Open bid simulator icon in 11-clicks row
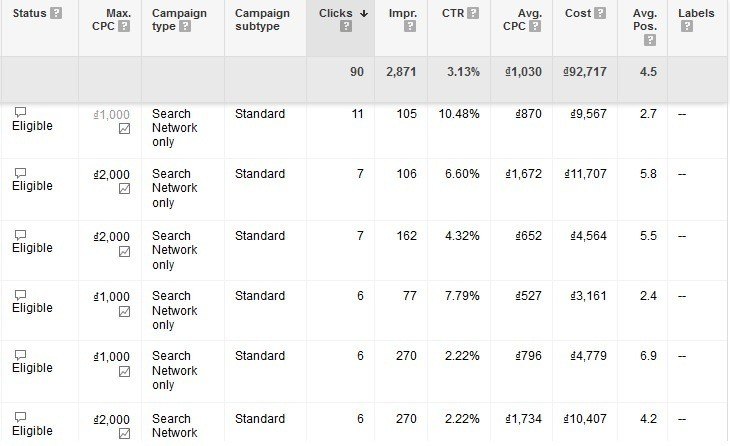 coord(124,128)
